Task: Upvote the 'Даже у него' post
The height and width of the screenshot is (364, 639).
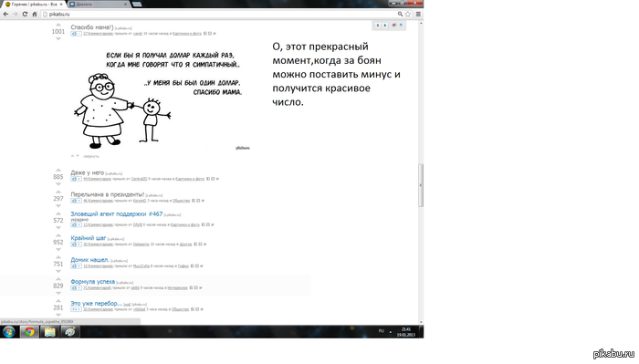Action: pos(58,171)
